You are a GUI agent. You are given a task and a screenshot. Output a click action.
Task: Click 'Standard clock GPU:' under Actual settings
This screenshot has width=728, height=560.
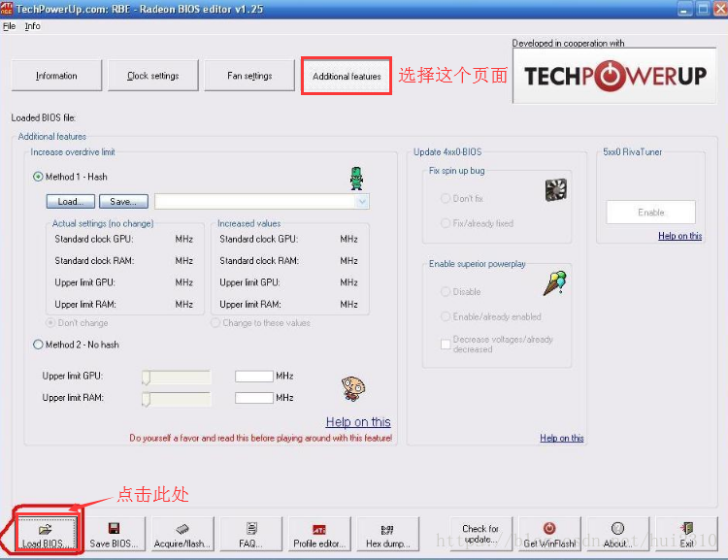pos(94,239)
